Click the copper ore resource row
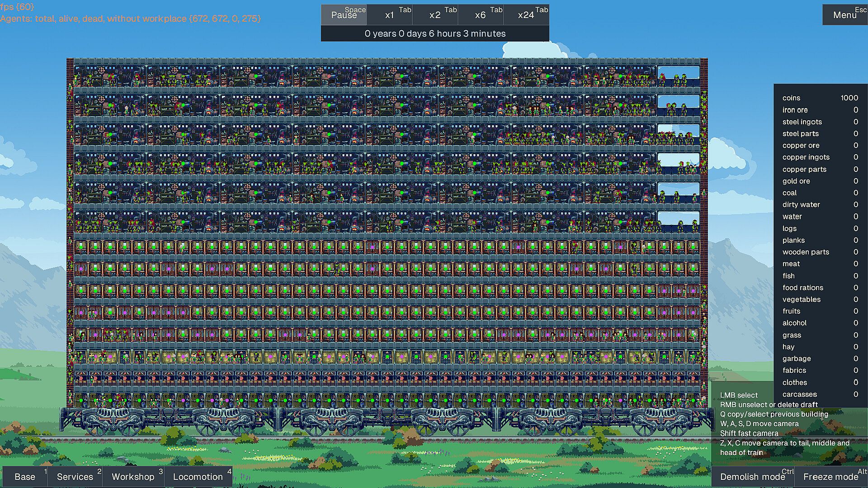 [x=820, y=145]
